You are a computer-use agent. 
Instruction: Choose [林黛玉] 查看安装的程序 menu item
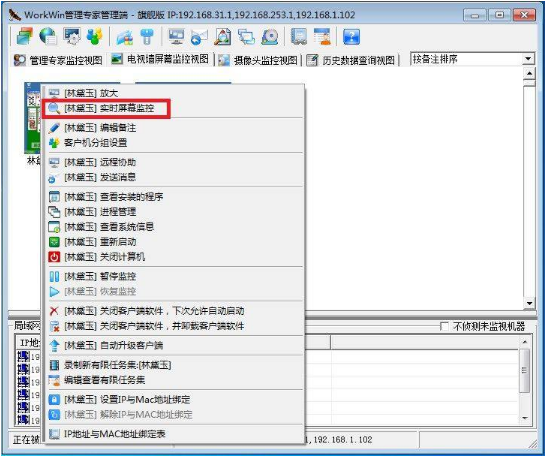173,197
